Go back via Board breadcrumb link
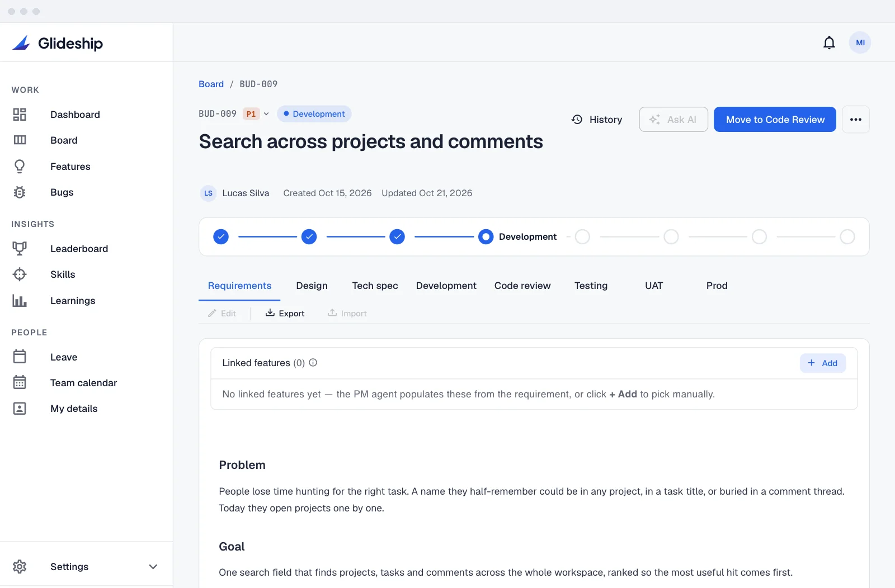The image size is (895, 588). 211,84
